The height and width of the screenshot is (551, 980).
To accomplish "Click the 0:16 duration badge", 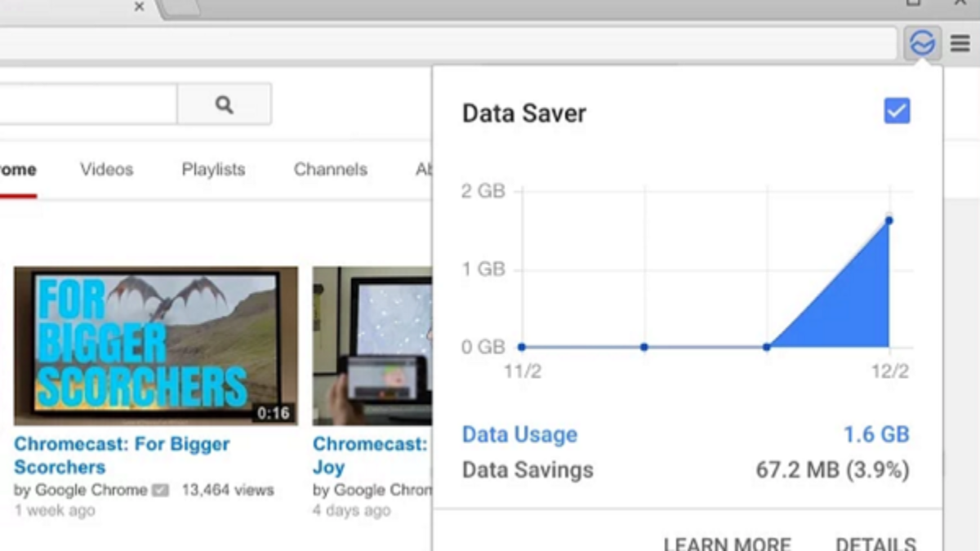I will 274,414.
